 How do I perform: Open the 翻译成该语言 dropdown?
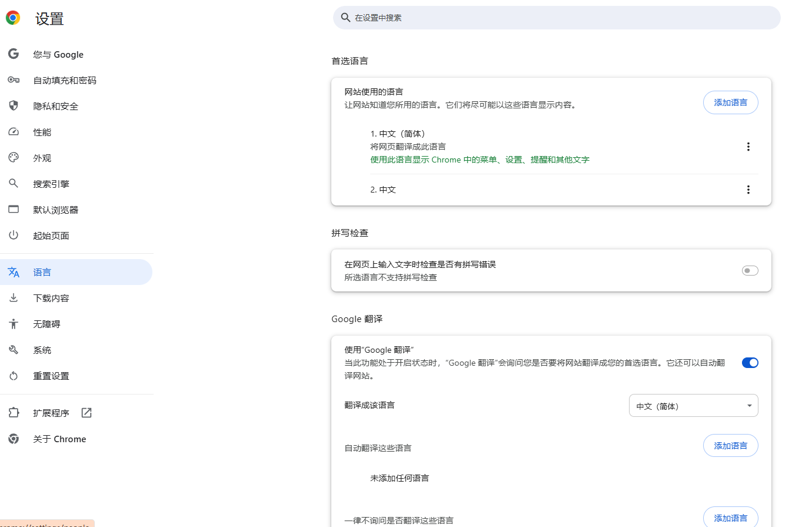coord(693,406)
